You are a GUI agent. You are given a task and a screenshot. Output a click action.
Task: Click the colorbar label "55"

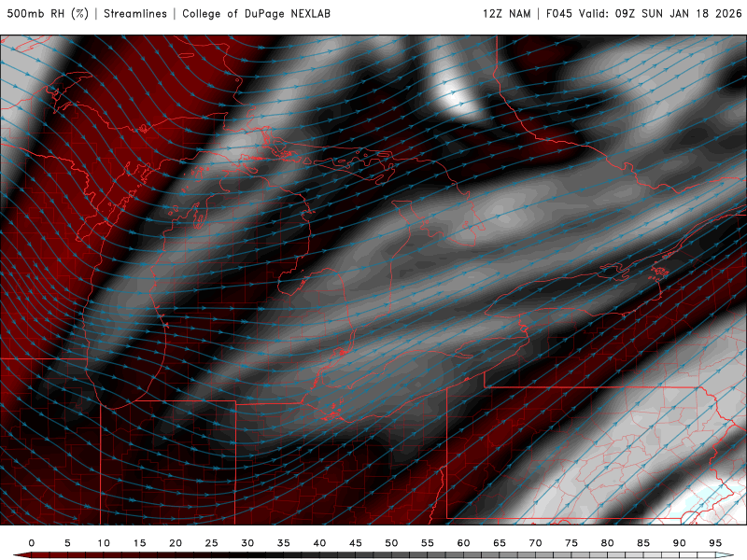(428, 543)
